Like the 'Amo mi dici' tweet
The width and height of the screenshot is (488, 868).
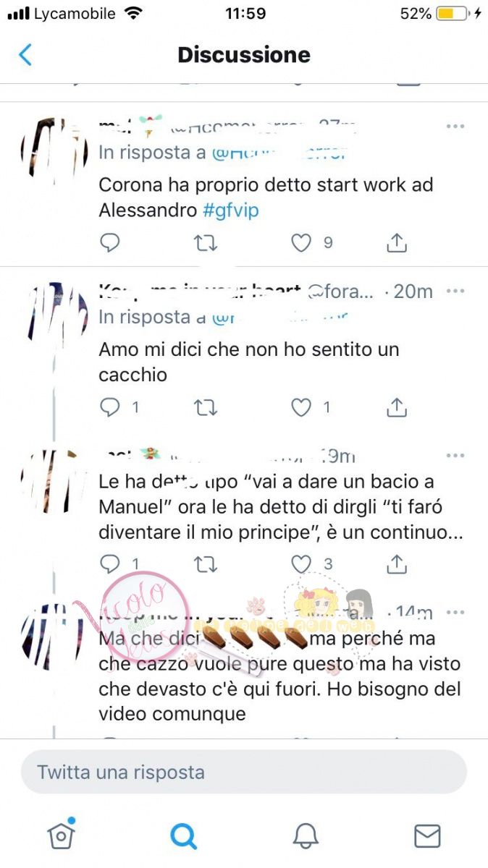click(x=301, y=408)
